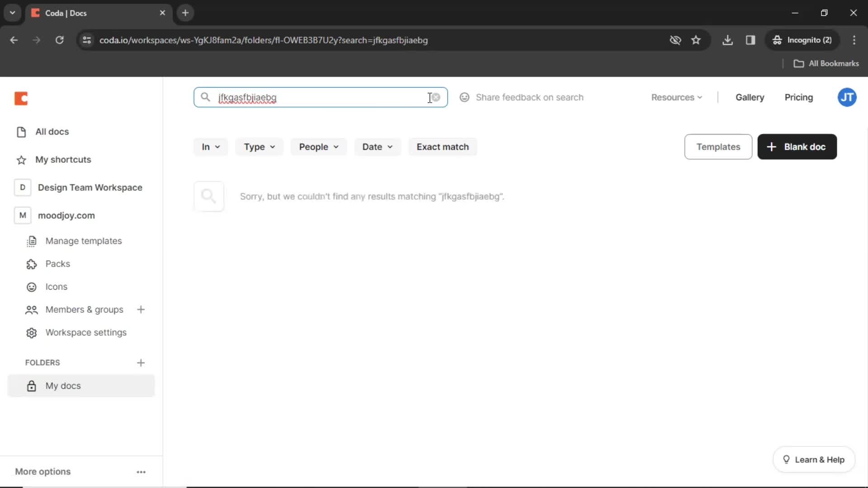Screen dimensions: 868x488
Task: Click the search input field
Action: point(321,97)
